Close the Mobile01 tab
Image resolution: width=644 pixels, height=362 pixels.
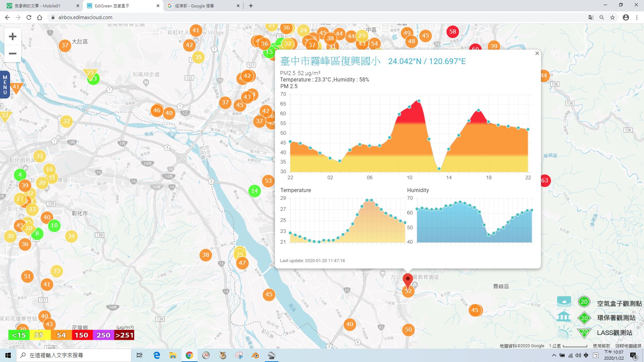tap(78, 6)
